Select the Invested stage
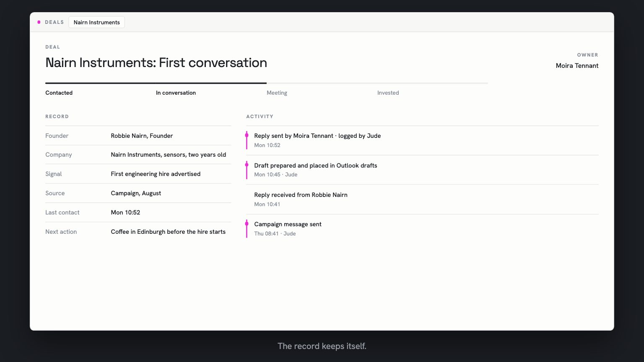Screen dimensions: 644x362 click(388, 93)
